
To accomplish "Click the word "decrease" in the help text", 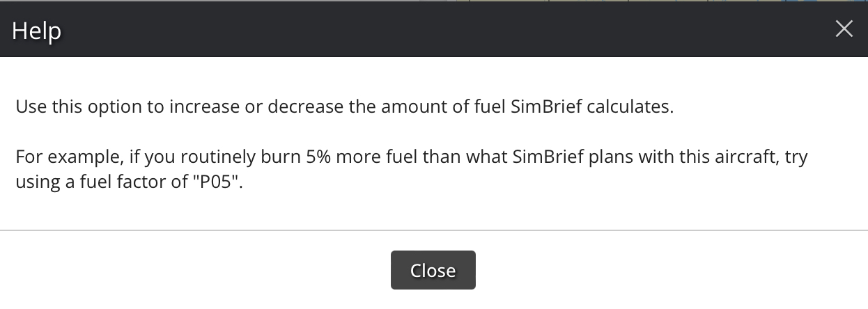I will point(306,108).
